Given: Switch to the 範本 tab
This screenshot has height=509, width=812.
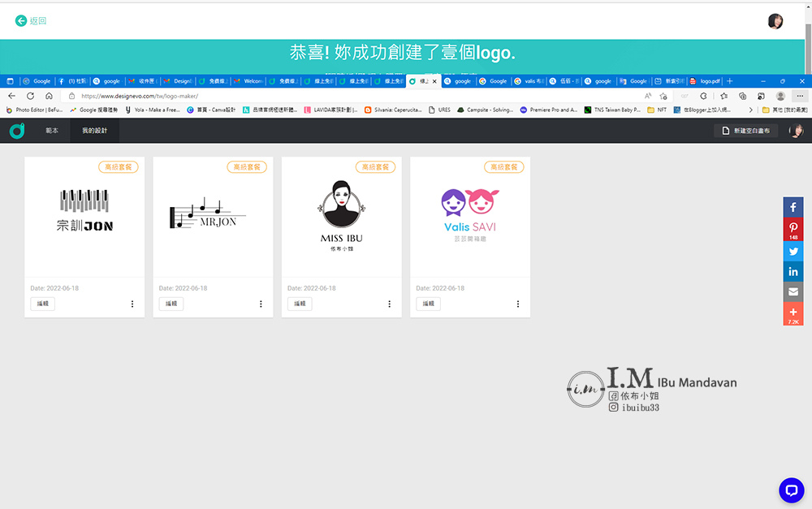Looking at the screenshot, I should point(51,129).
